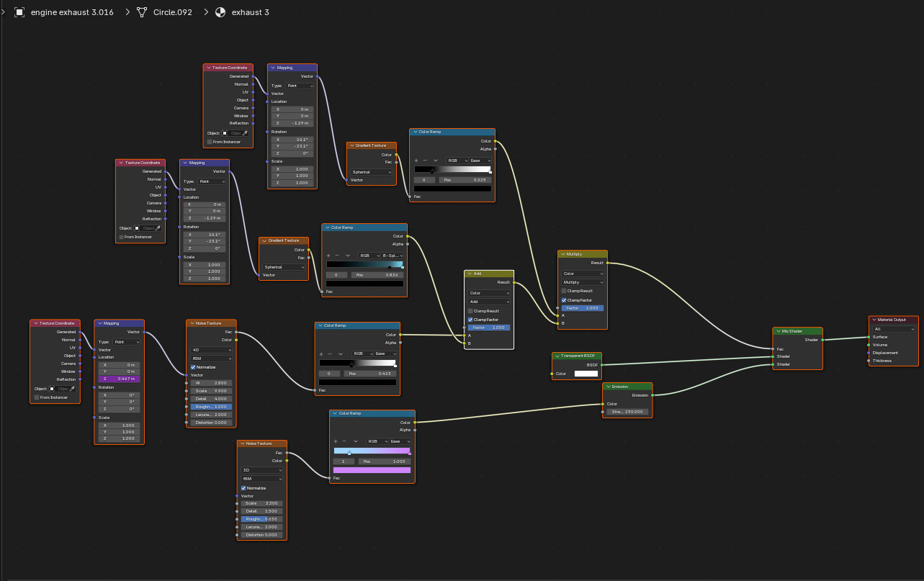Image resolution: width=924 pixels, height=581 pixels.
Task: Enable From Instancer in bottom-left Texture Coordinate
Action: [37, 397]
